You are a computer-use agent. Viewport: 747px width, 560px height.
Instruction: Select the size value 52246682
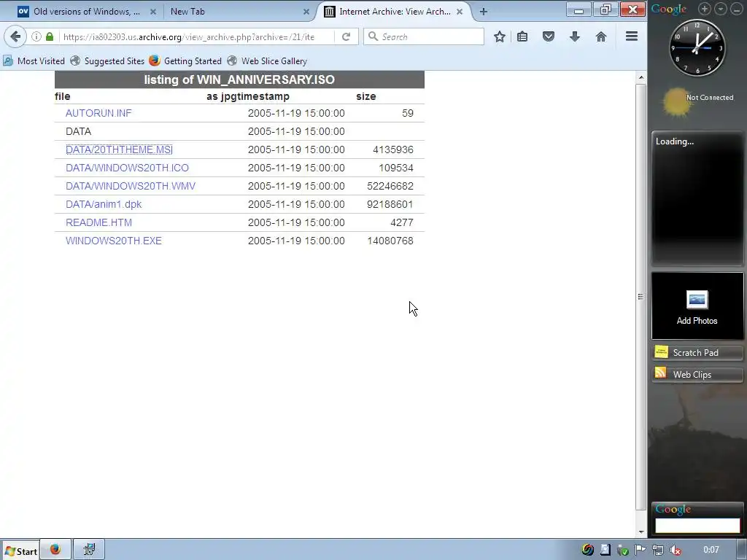click(390, 186)
